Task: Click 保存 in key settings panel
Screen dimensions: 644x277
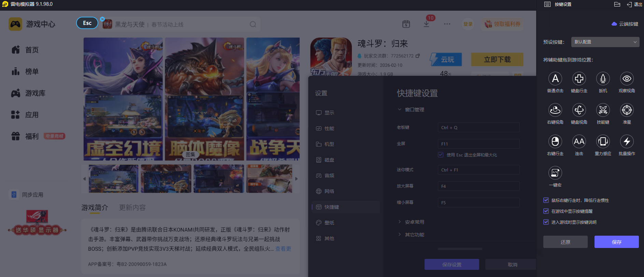Action: point(617,242)
